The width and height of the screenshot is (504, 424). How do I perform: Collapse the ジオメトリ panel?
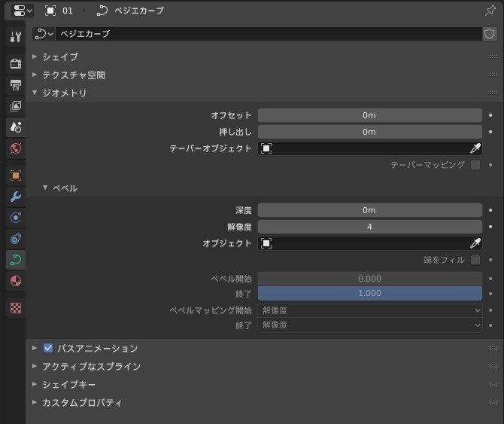click(35, 93)
